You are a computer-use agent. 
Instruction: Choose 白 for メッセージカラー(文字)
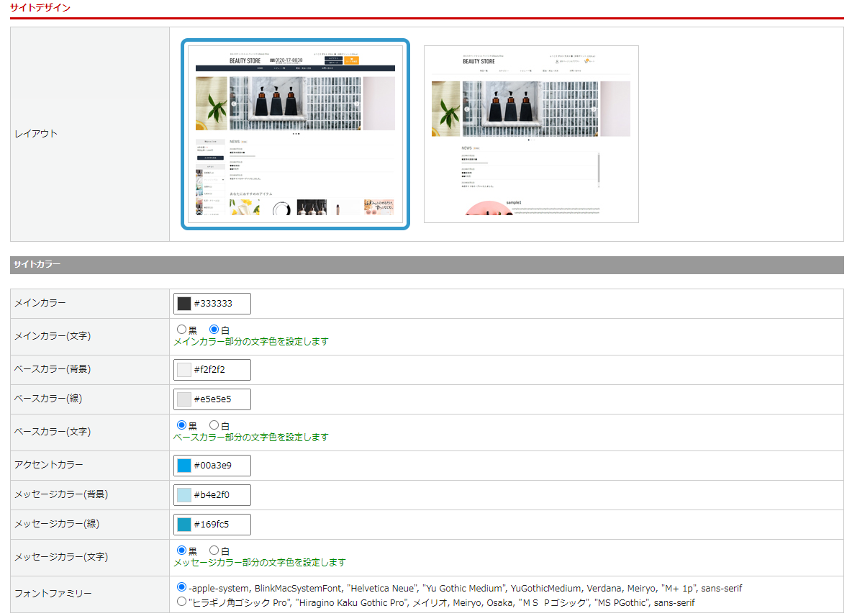(x=214, y=551)
